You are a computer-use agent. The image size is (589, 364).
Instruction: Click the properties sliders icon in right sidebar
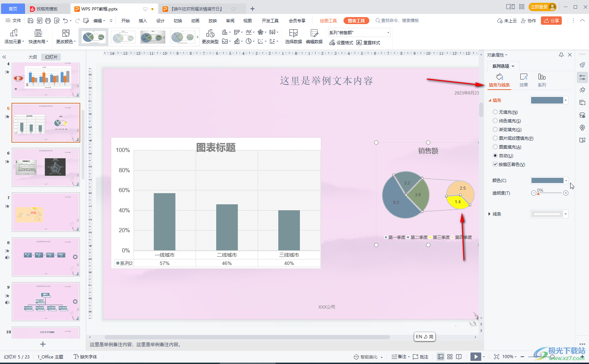582,77
